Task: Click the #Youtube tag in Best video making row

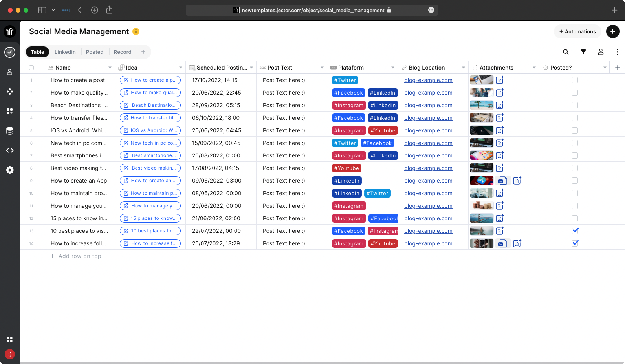Action: click(346, 168)
